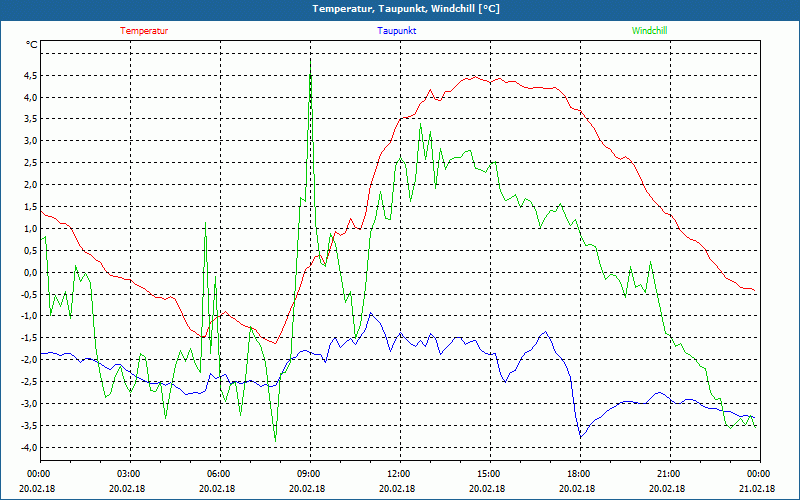
Task: Click the 1,0 y-axis value
Action: coord(30,229)
